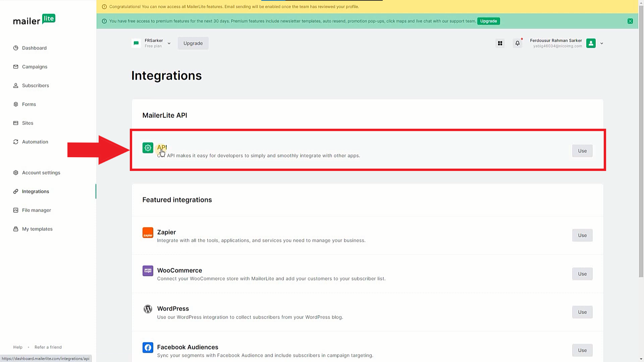This screenshot has width=644, height=362.
Task: Click the WordPress logo icon
Action: (148, 309)
